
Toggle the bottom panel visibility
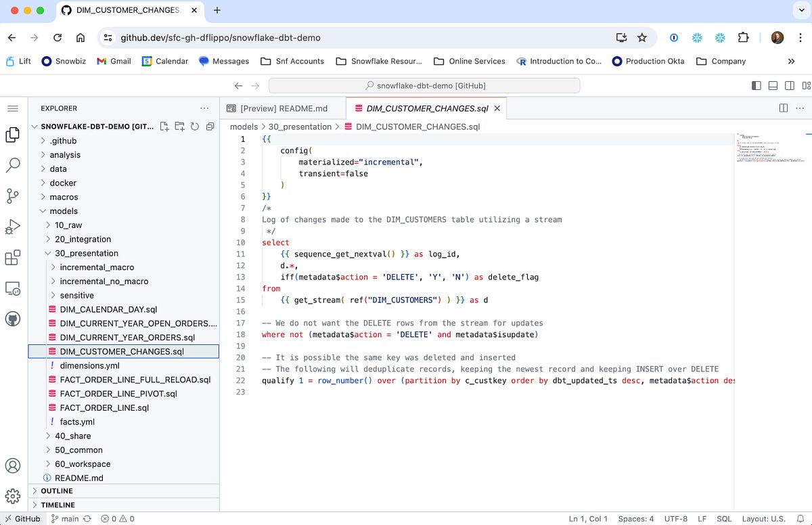(773, 84)
